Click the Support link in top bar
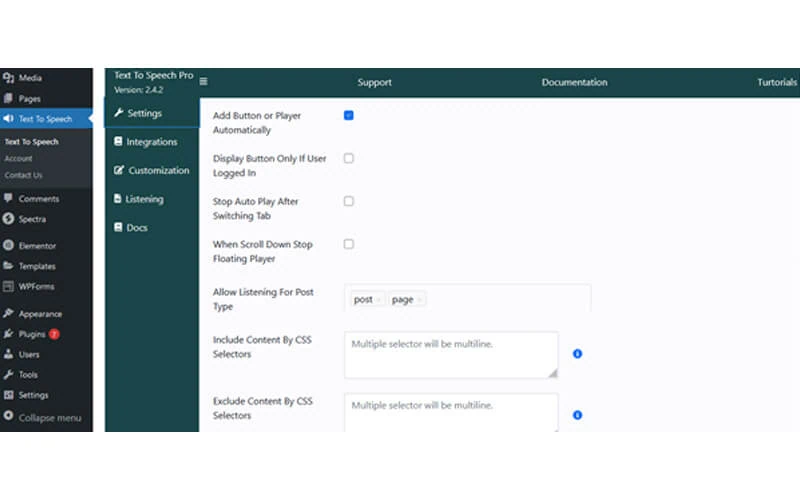Viewport: 800px width, 500px height. (375, 82)
